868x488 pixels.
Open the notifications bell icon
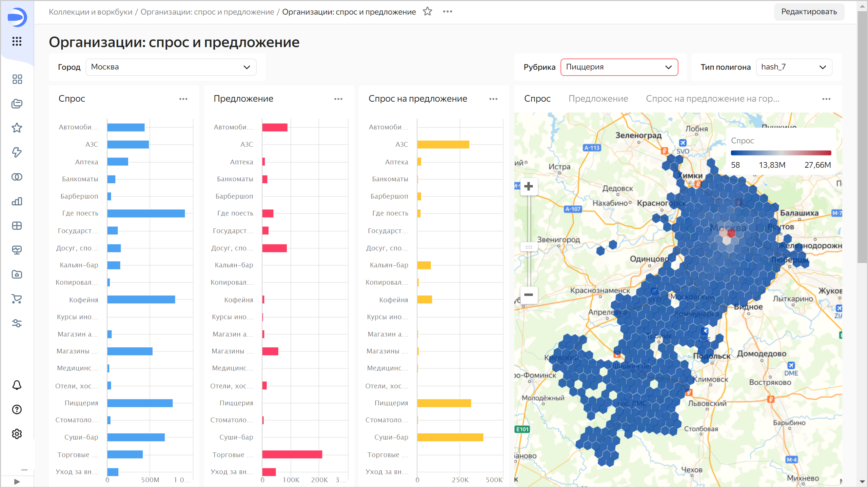click(x=17, y=385)
